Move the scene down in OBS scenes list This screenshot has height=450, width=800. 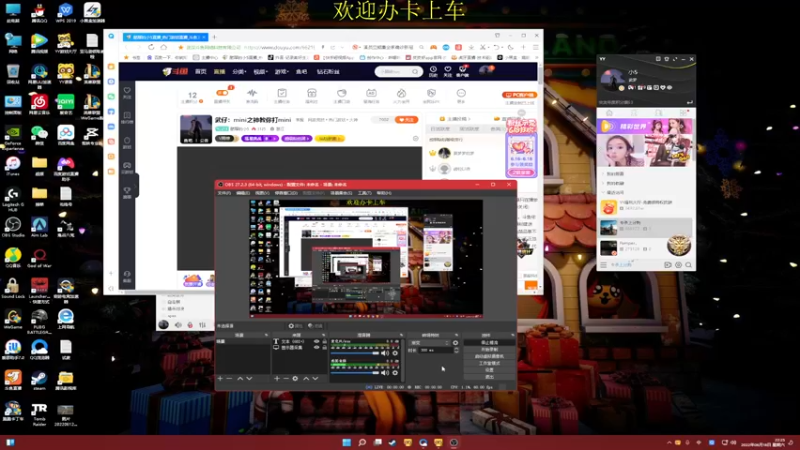point(249,379)
